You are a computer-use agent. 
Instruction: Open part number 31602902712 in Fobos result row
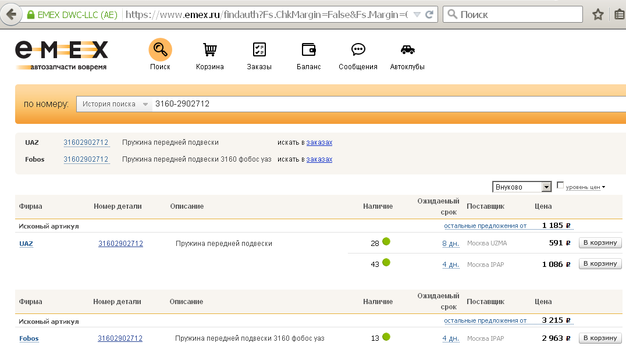[120, 338]
